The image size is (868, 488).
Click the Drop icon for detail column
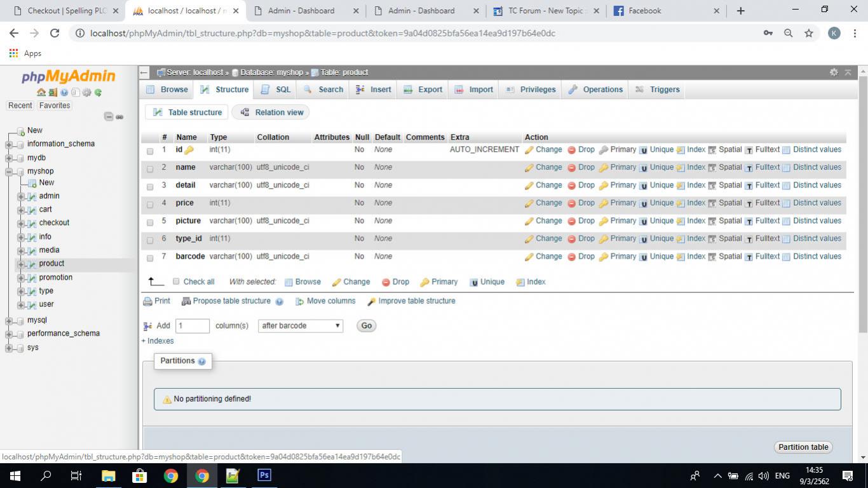point(571,186)
